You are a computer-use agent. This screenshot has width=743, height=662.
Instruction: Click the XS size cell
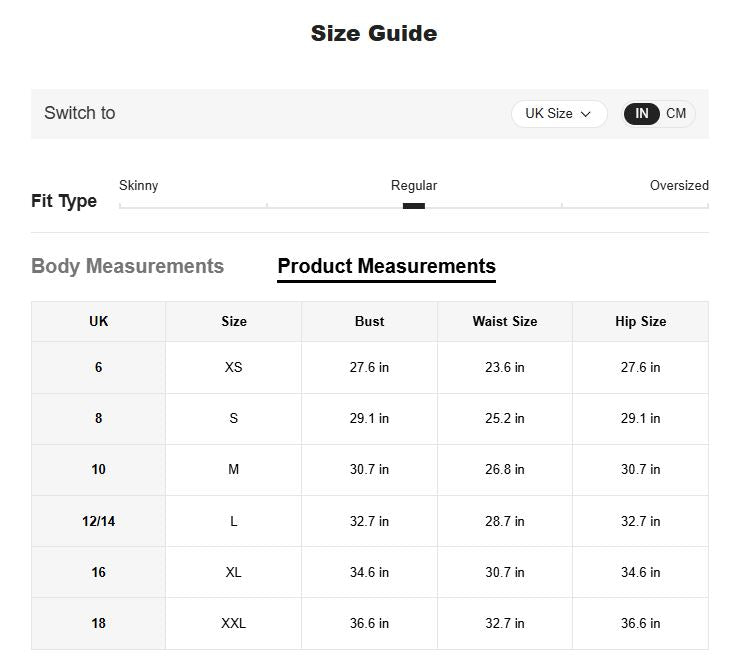(233, 367)
